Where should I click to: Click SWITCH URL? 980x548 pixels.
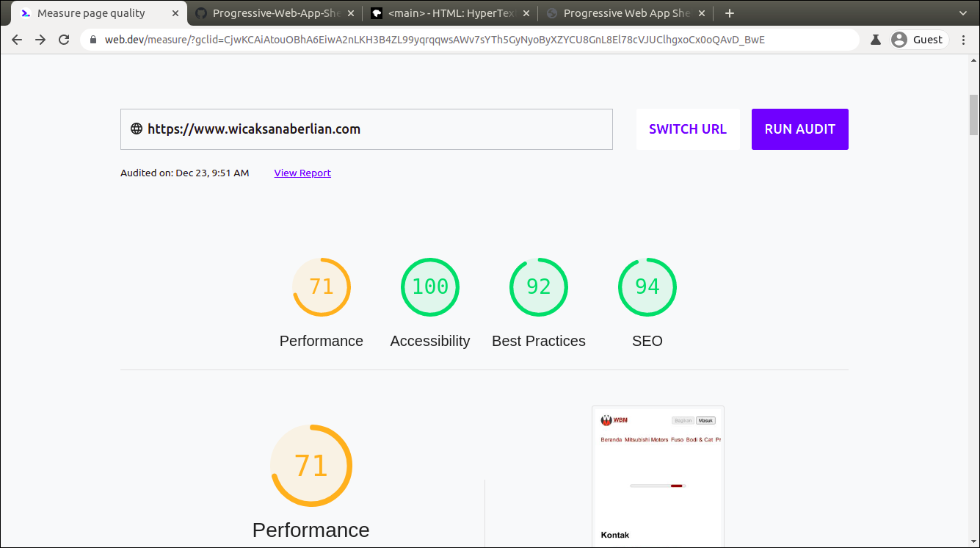[x=687, y=129]
